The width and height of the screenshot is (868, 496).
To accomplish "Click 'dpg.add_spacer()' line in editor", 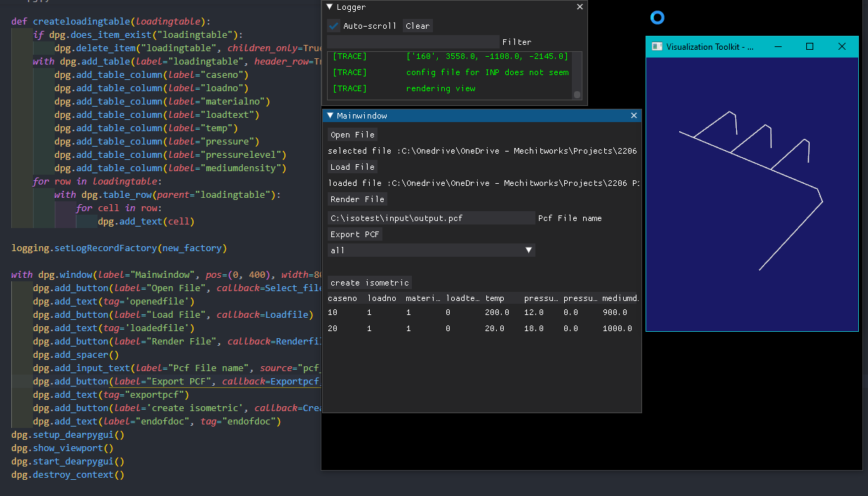I will (x=76, y=354).
